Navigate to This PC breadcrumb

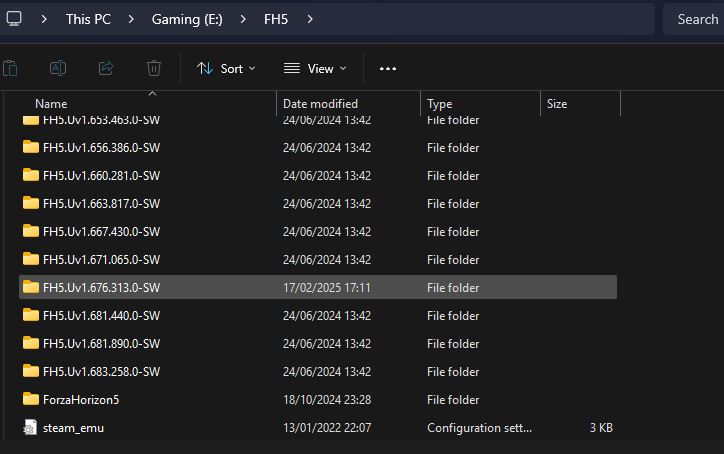coord(88,19)
